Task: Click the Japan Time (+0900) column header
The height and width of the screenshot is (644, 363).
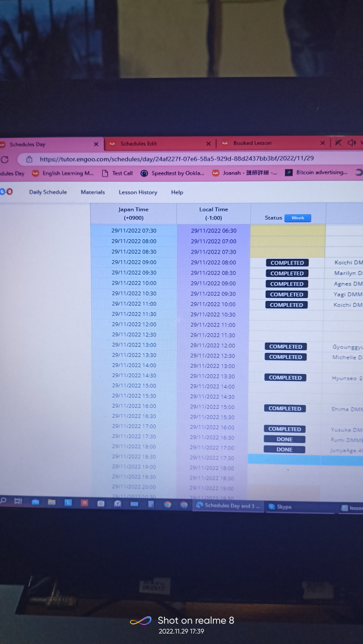Action: pyautogui.click(x=133, y=214)
